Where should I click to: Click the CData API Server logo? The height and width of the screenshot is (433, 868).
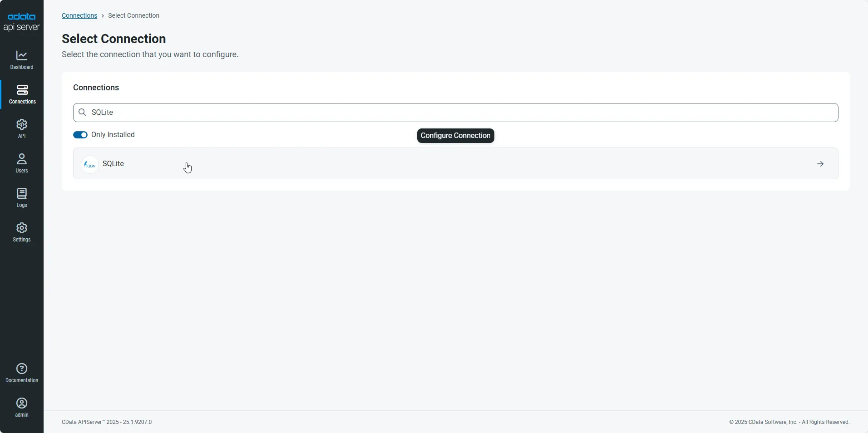[21, 21]
